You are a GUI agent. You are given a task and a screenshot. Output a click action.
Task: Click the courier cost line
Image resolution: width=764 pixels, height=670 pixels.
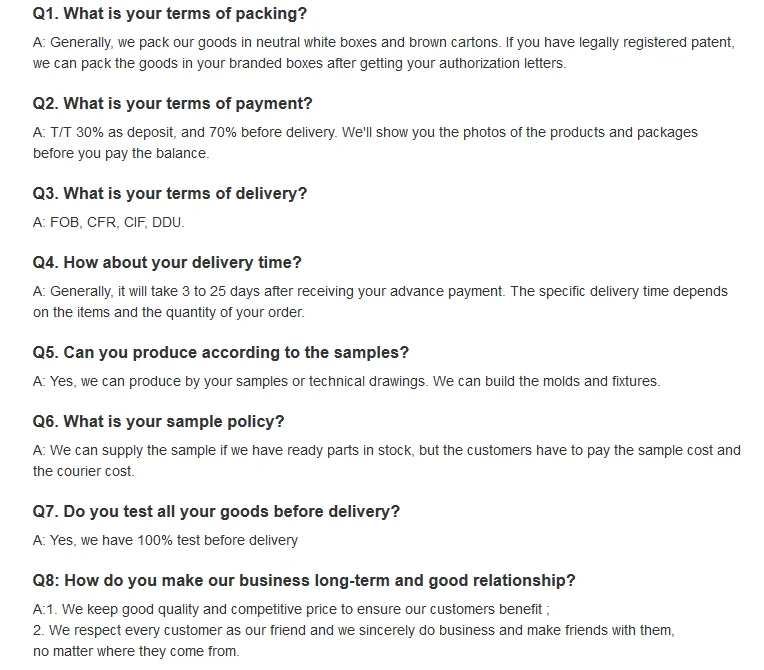coord(83,472)
